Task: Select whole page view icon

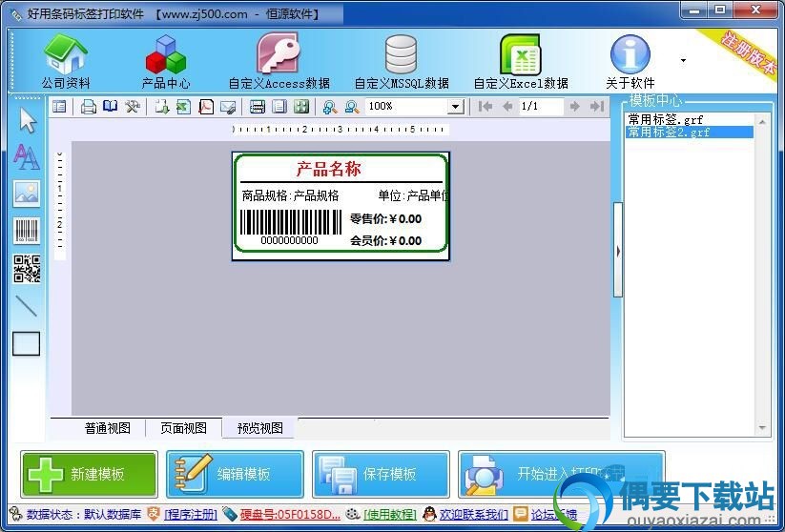Action: (279, 106)
